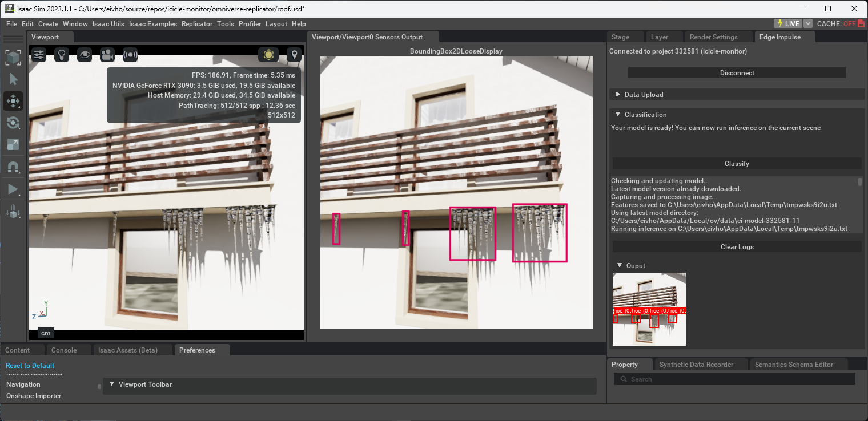Image resolution: width=868 pixels, height=421 pixels.
Task: Open the Window menu
Action: coord(75,24)
